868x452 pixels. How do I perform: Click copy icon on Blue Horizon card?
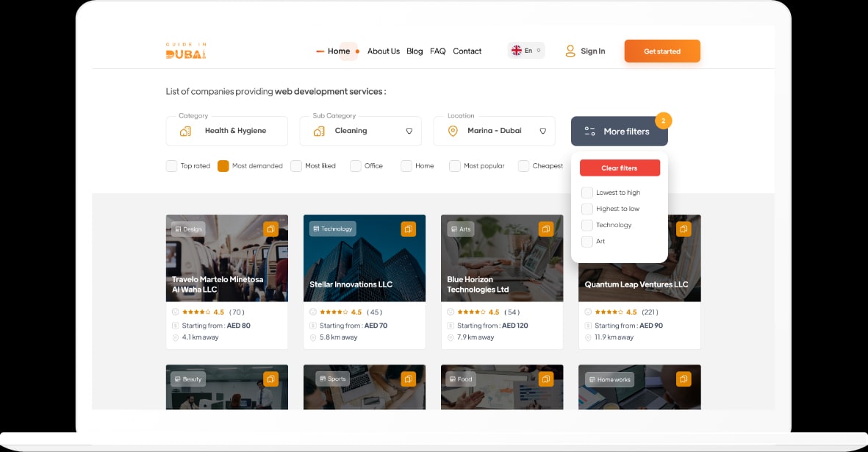(x=545, y=229)
